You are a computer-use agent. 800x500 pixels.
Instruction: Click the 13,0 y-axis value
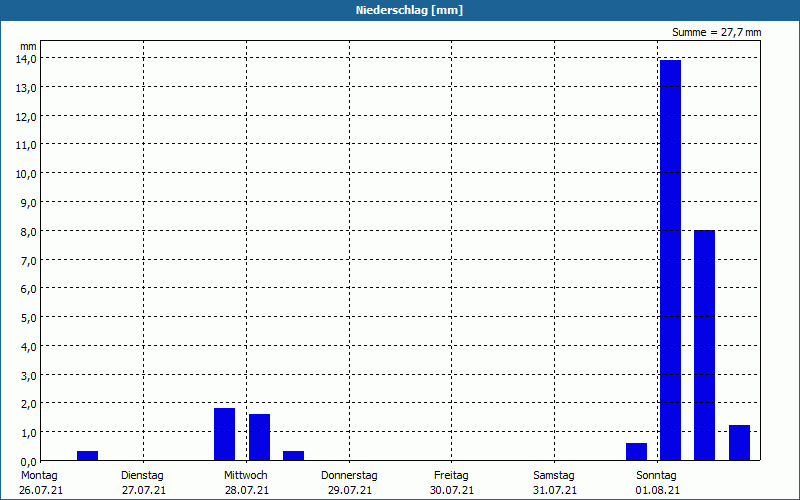click(26, 88)
